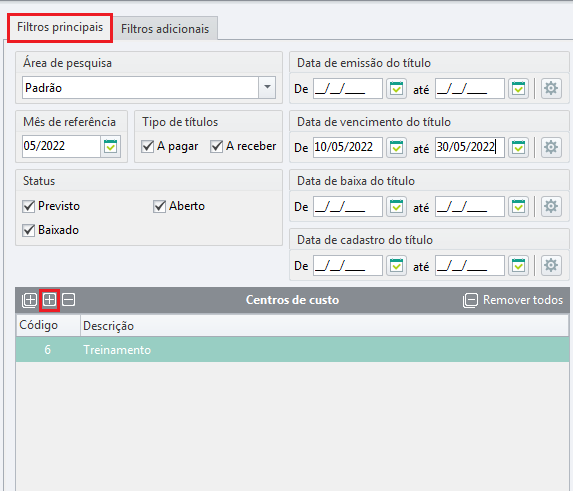Open calendar for Mês de referência field
573x491 pixels.
pyautogui.click(x=110, y=146)
